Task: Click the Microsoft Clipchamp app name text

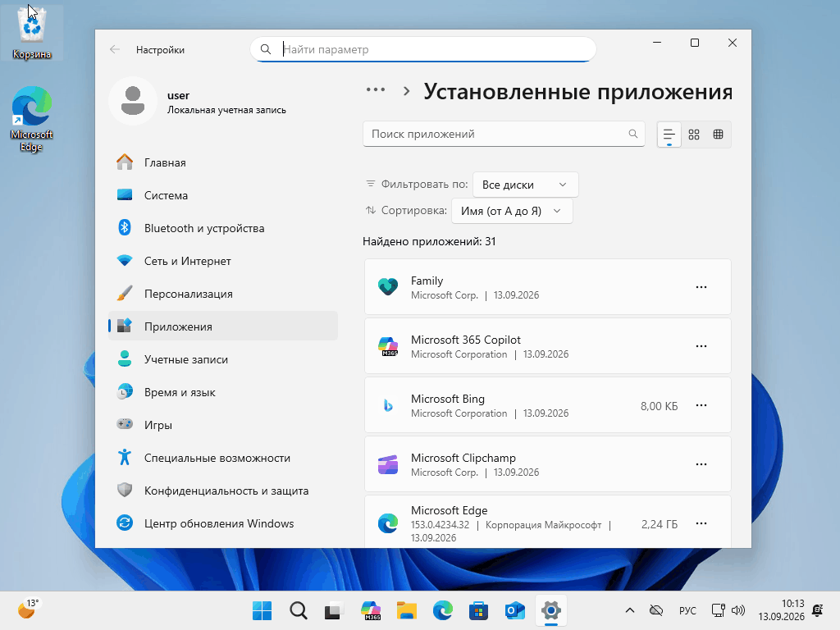Action: 463,458
